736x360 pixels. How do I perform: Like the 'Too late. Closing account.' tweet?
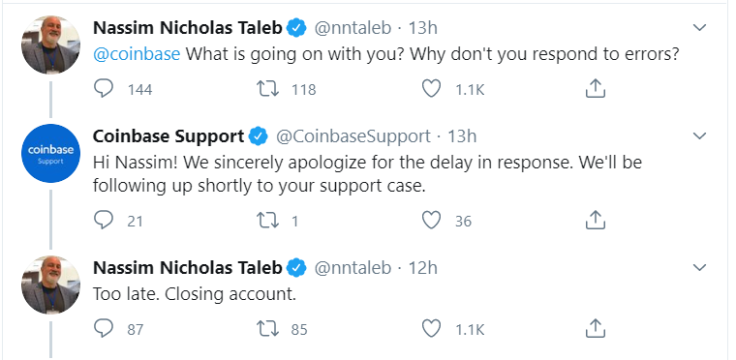pos(431,329)
